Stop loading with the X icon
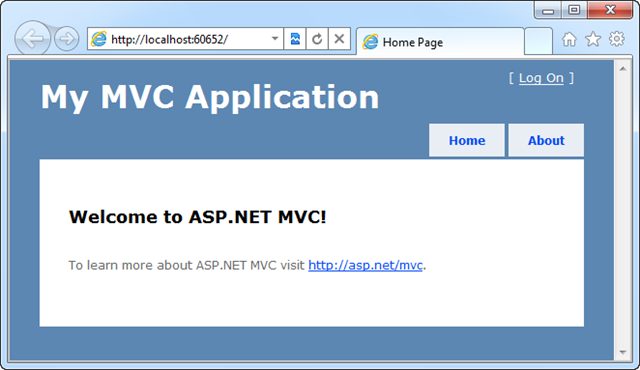This screenshot has width=640, height=370. pyautogui.click(x=339, y=39)
